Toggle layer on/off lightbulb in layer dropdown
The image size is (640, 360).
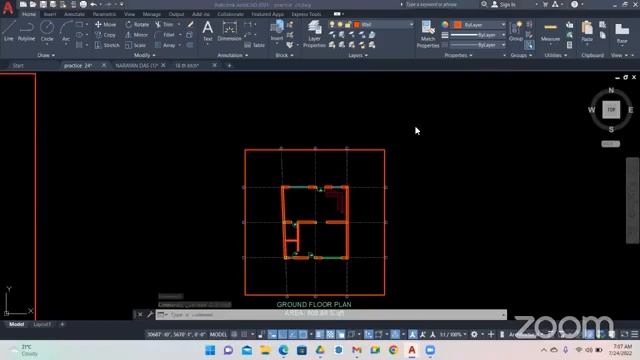[332, 24]
